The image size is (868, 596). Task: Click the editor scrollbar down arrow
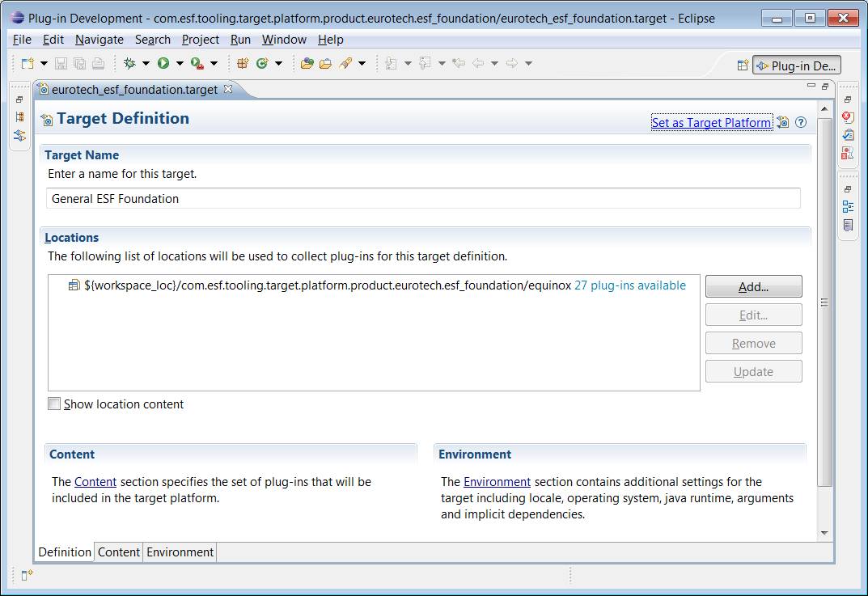[824, 533]
